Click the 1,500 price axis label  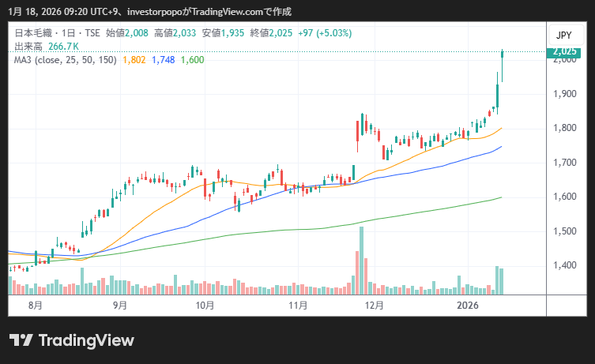point(563,231)
